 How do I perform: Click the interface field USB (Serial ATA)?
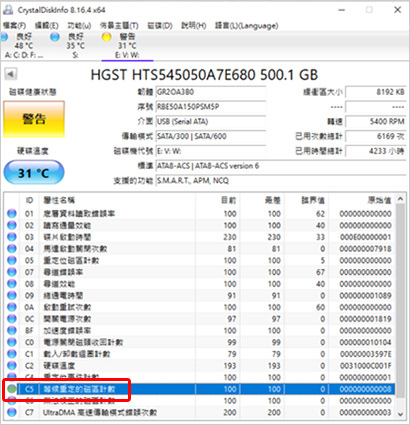211,121
